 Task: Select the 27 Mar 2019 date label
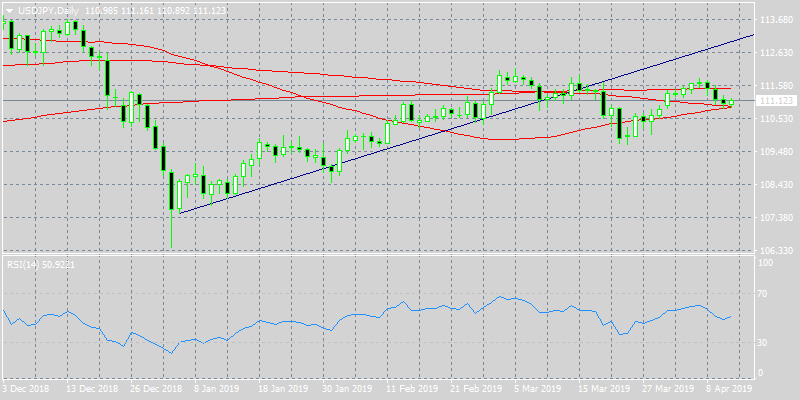click(666, 387)
